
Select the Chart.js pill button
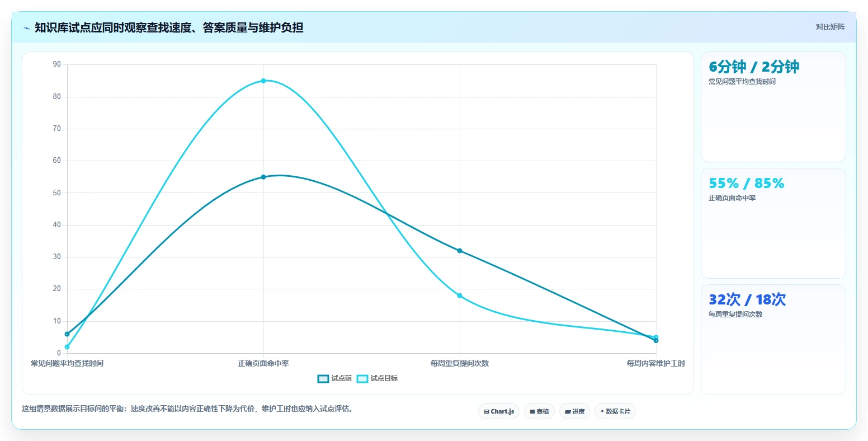[x=499, y=411]
